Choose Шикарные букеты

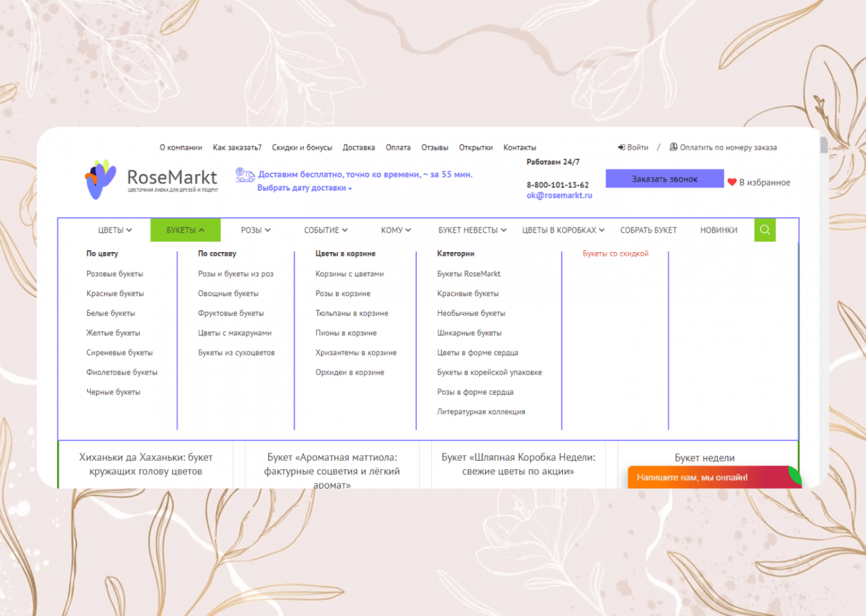[469, 333]
